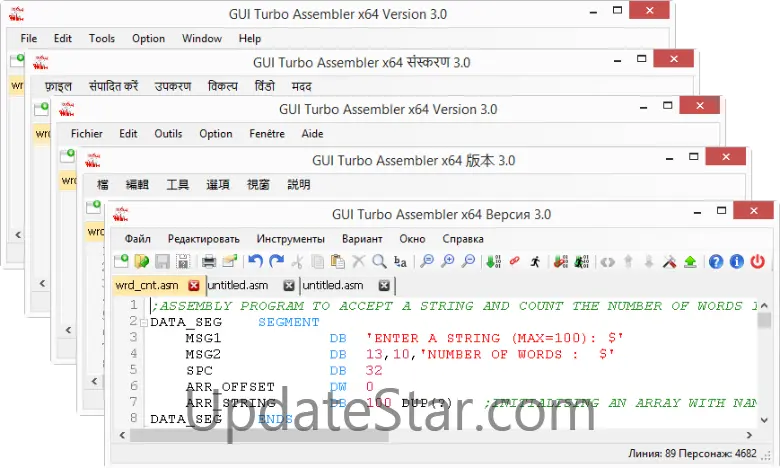Click the horizontal scrollbar right arrow in editor
Viewport: 780px width, 468px height.
click(x=749, y=435)
